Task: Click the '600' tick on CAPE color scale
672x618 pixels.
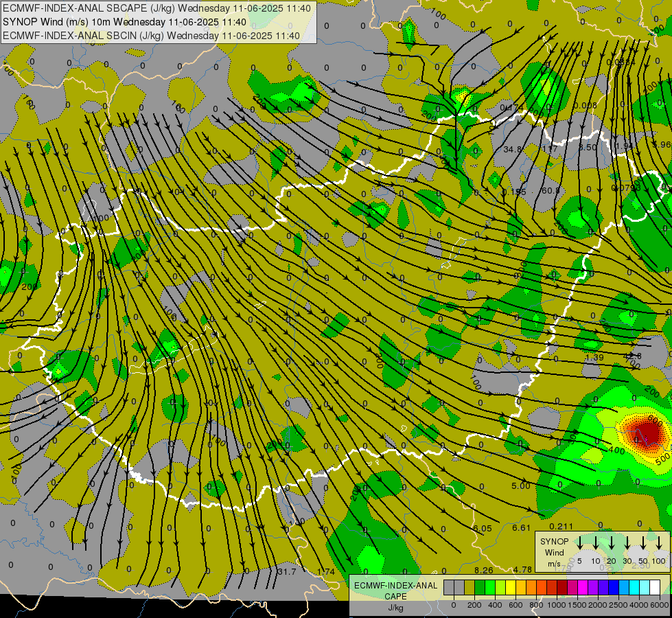Action: (515, 605)
